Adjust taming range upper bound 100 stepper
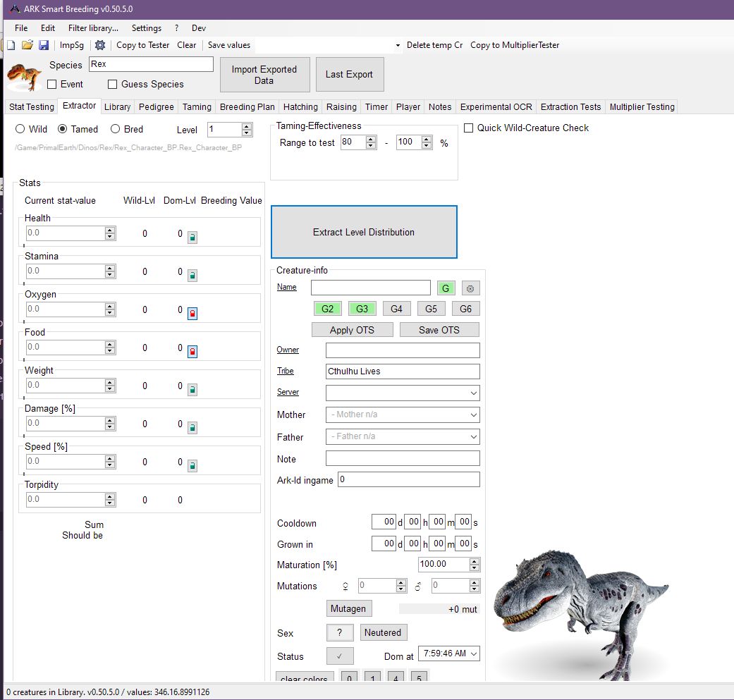The height and width of the screenshot is (700, 734). tap(426, 142)
